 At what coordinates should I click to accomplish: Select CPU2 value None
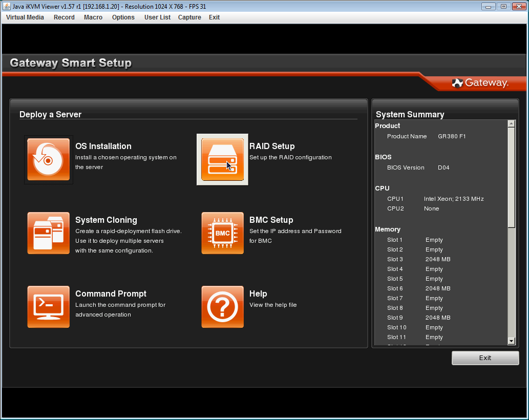pos(432,208)
